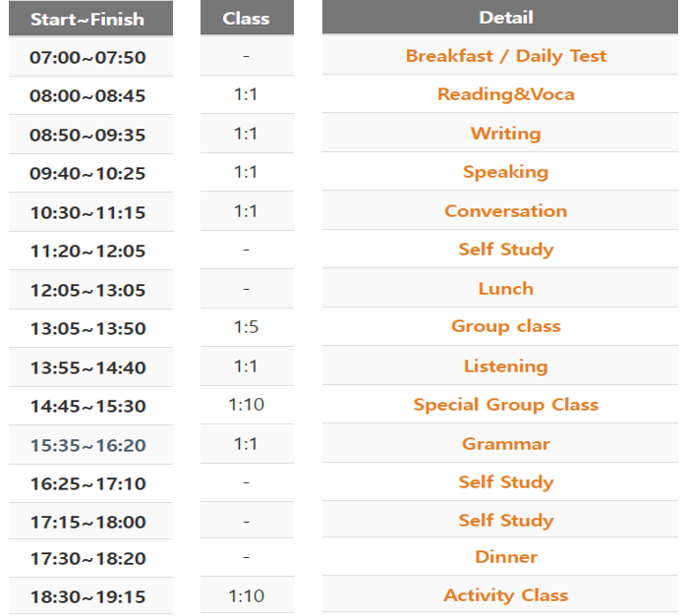Click the highlighted 15:35~16:20 time slot
The width and height of the screenshot is (689, 616).
coord(87,445)
